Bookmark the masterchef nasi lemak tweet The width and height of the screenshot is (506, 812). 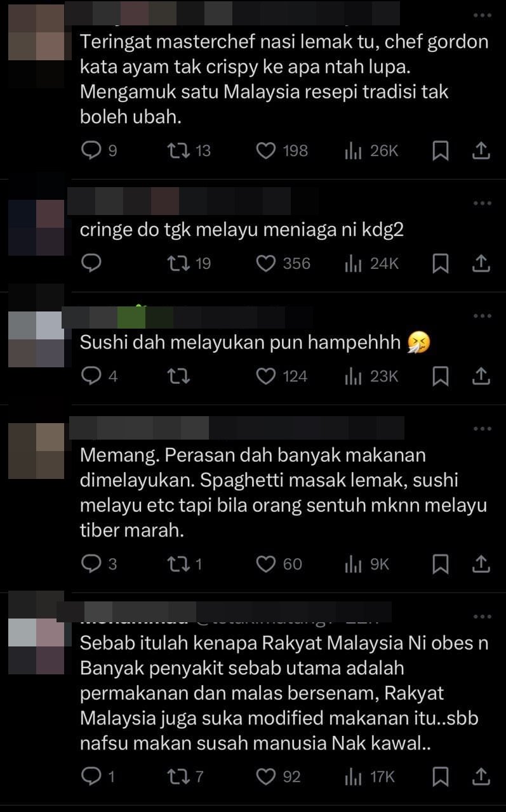click(441, 150)
